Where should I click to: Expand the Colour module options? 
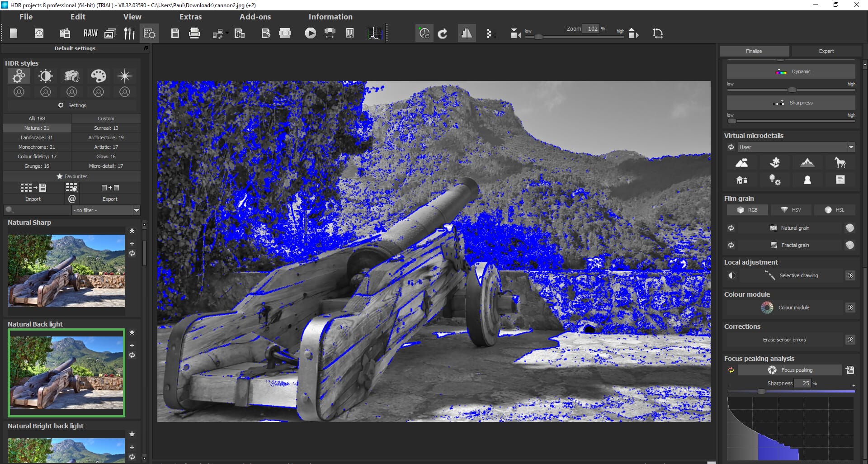pos(850,308)
